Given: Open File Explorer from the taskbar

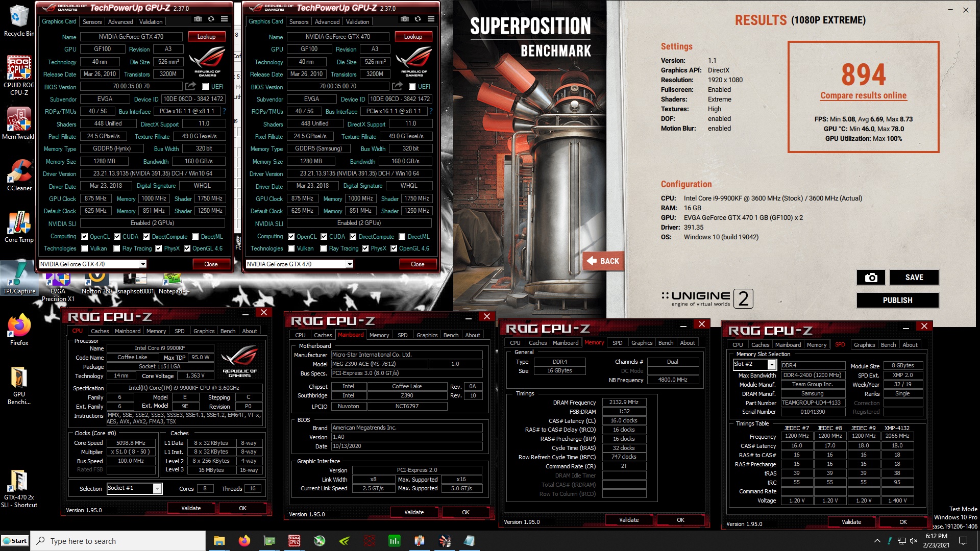Looking at the screenshot, I should pyautogui.click(x=219, y=541).
